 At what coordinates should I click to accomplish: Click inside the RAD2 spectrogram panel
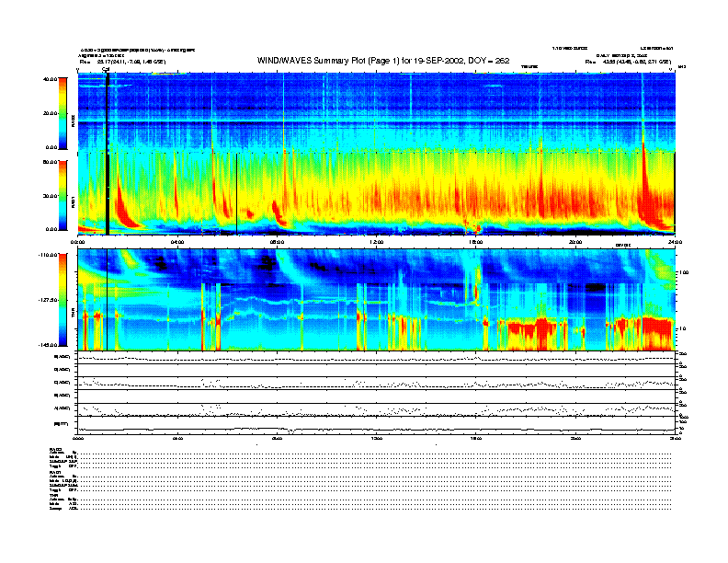pyautogui.click(x=376, y=111)
